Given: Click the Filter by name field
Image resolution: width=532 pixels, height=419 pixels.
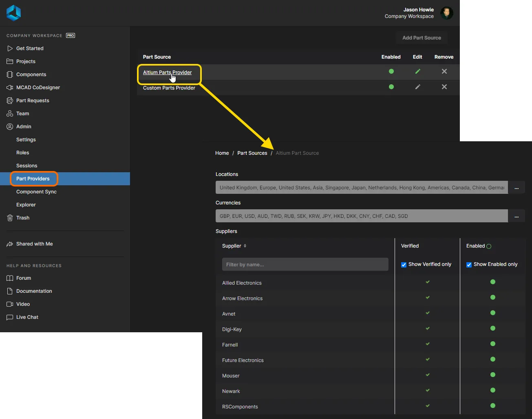Looking at the screenshot, I should coord(305,265).
